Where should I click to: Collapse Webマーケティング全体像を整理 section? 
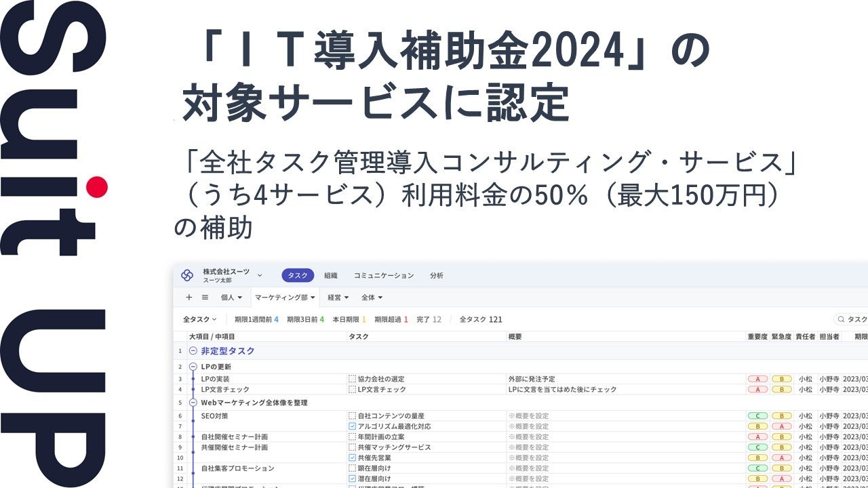(193, 403)
